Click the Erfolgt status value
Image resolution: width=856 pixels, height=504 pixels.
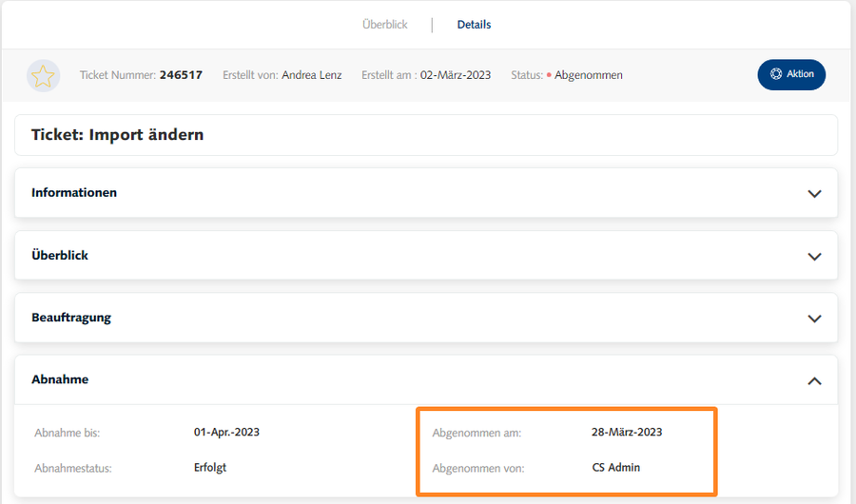[210, 467]
